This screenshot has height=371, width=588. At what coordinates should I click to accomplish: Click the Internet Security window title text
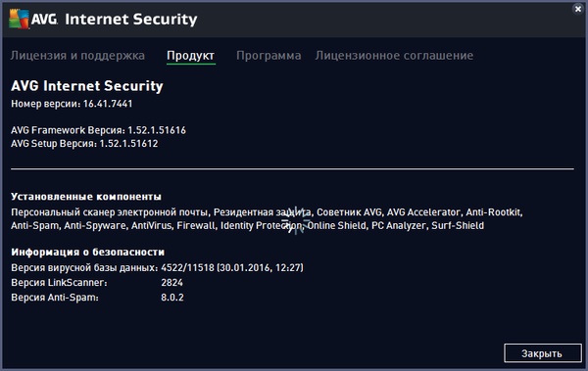pyautogui.click(x=131, y=20)
